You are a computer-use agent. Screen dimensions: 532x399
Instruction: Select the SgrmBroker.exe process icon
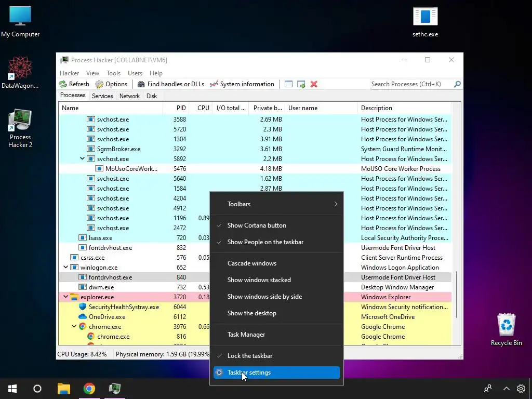point(90,149)
